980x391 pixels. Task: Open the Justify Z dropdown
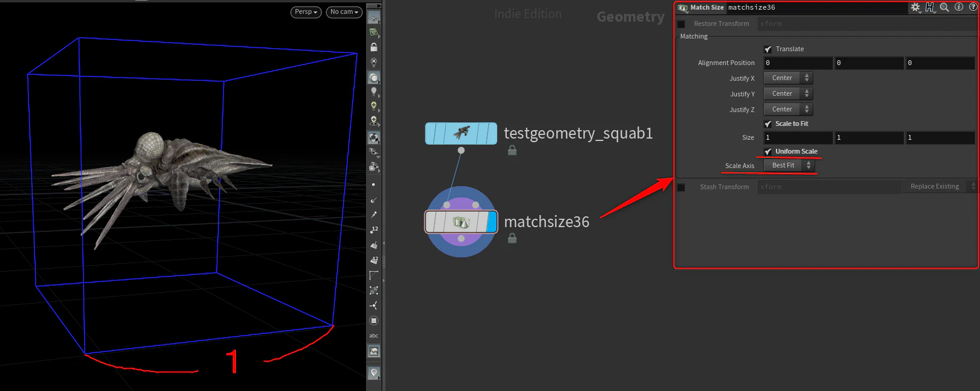(x=789, y=109)
